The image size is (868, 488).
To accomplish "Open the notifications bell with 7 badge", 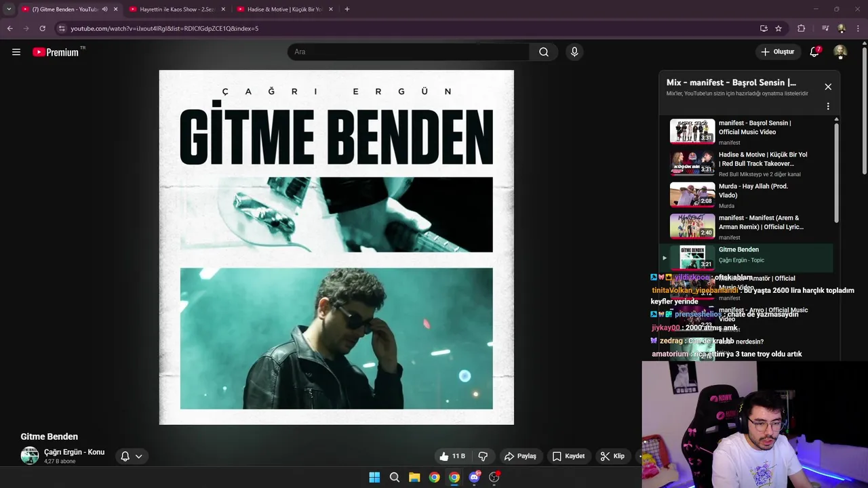I will [x=814, y=52].
